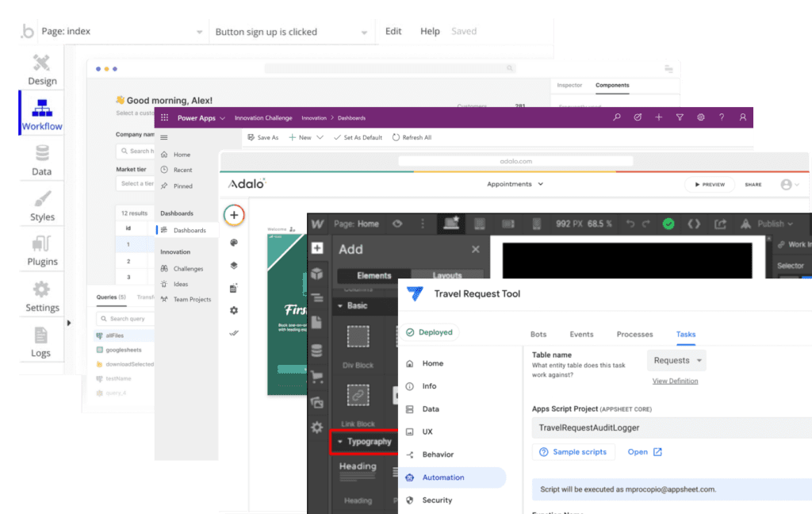This screenshot has width=812, height=514.
Task: Open Styles in the Bubble sidebar
Action: click(x=42, y=206)
